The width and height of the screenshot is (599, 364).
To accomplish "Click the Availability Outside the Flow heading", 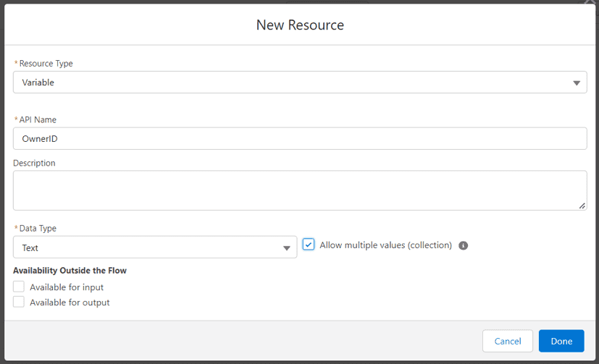I will (70, 271).
